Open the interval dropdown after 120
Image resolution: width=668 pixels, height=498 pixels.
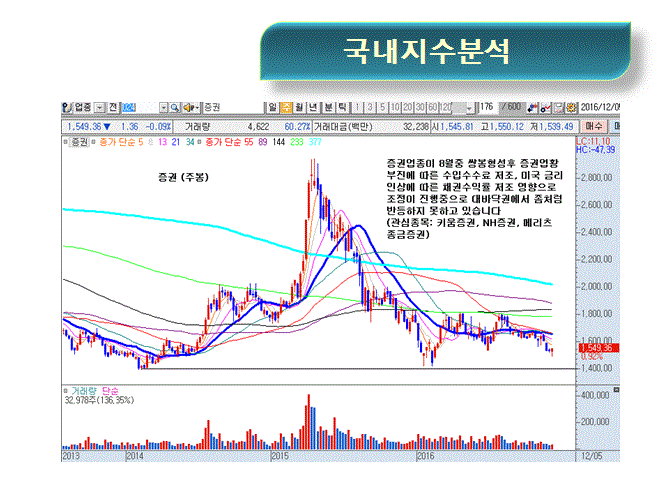pyautogui.click(x=469, y=108)
